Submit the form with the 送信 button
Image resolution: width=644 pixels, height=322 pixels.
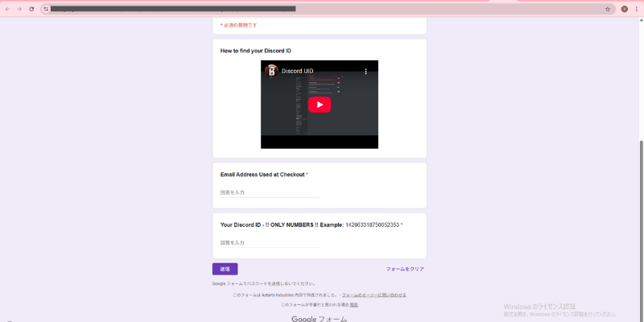click(x=225, y=269)
